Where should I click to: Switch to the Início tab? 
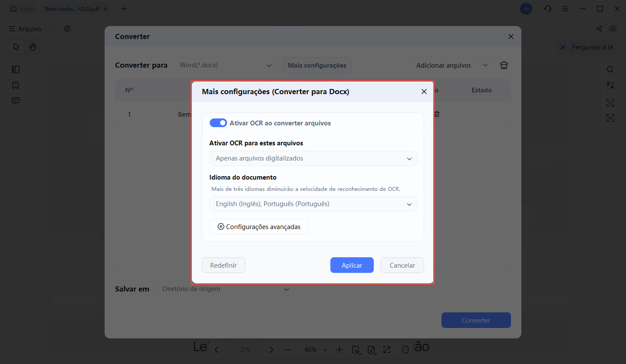pyautogui.click(x=21, y=8)
